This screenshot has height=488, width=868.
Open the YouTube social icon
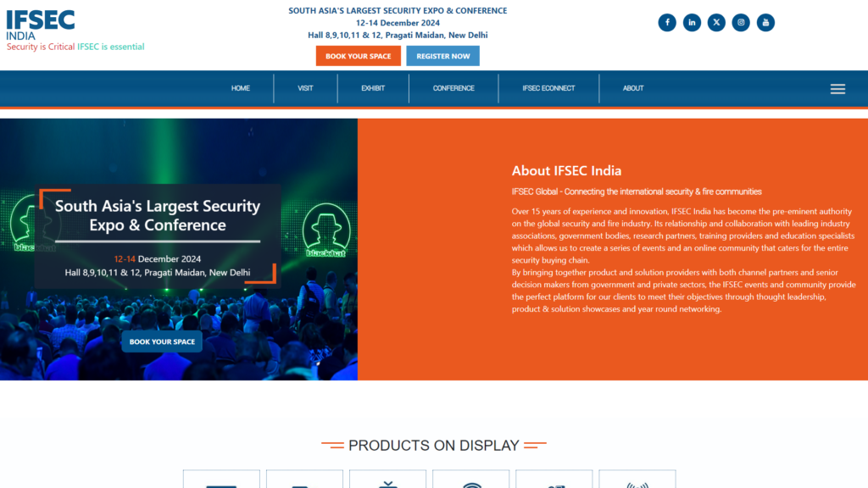pyautogui.click(x=765, y=23)
